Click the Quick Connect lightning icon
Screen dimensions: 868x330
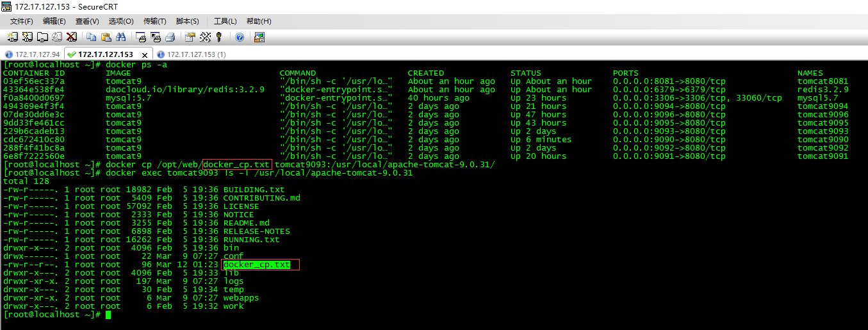pyautogui.click(x=28, y=37)
